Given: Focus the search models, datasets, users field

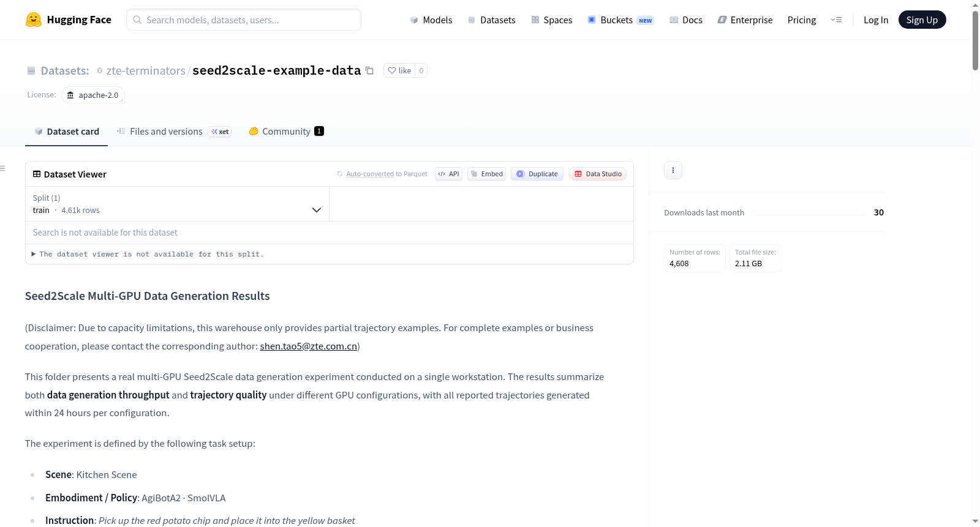Looking at the screenshot, I should point(244,20).
